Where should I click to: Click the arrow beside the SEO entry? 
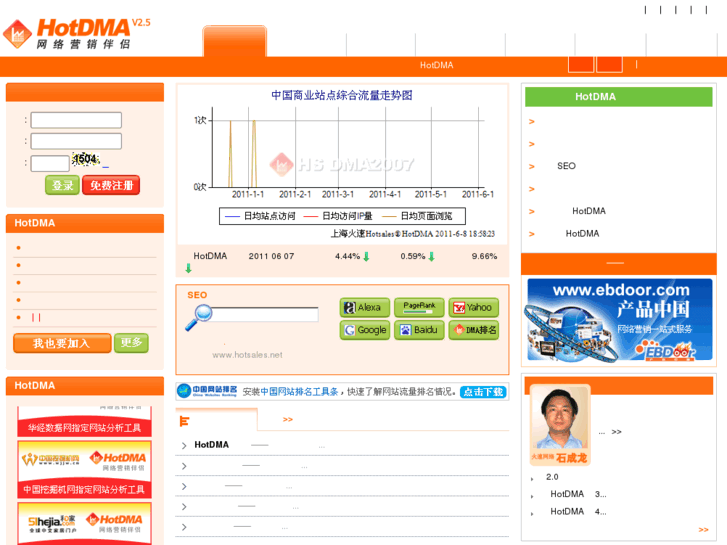click(x=532, y=167)
